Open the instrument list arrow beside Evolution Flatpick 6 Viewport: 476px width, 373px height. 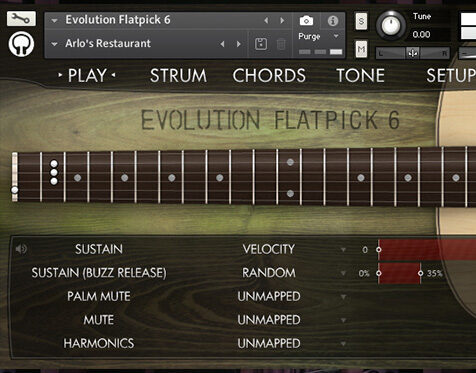[x=54, y=21]
